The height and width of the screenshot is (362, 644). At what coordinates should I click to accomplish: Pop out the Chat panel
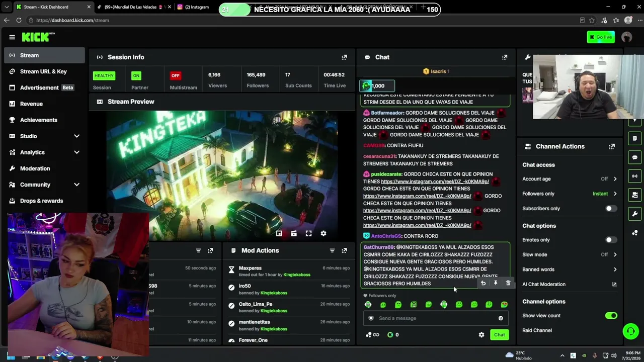(505, 57)
